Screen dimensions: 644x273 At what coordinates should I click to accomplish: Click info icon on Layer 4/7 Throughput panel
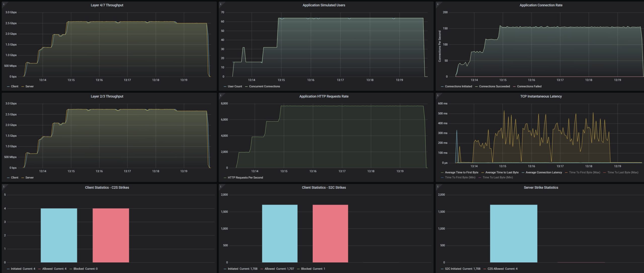click(4, 4)
